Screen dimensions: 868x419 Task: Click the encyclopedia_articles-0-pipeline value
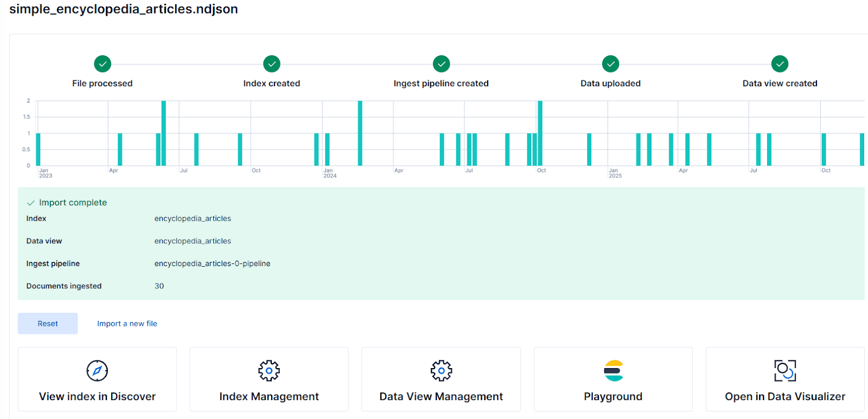pos(212,263)
